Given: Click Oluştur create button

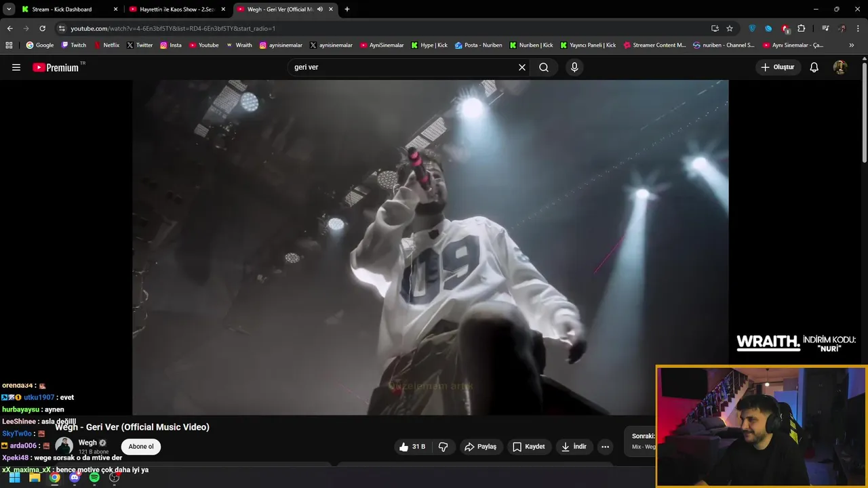Looking at the screenshot, I should [778, 67].
